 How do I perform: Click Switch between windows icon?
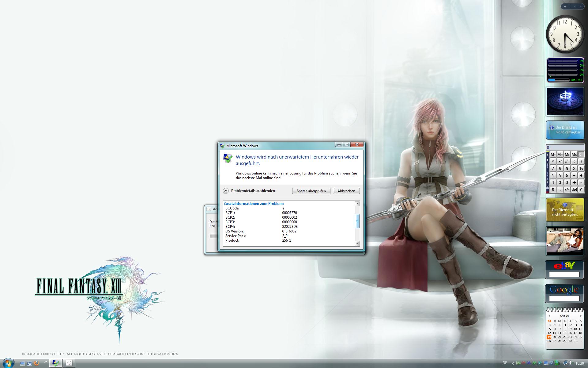click(29, 363)
